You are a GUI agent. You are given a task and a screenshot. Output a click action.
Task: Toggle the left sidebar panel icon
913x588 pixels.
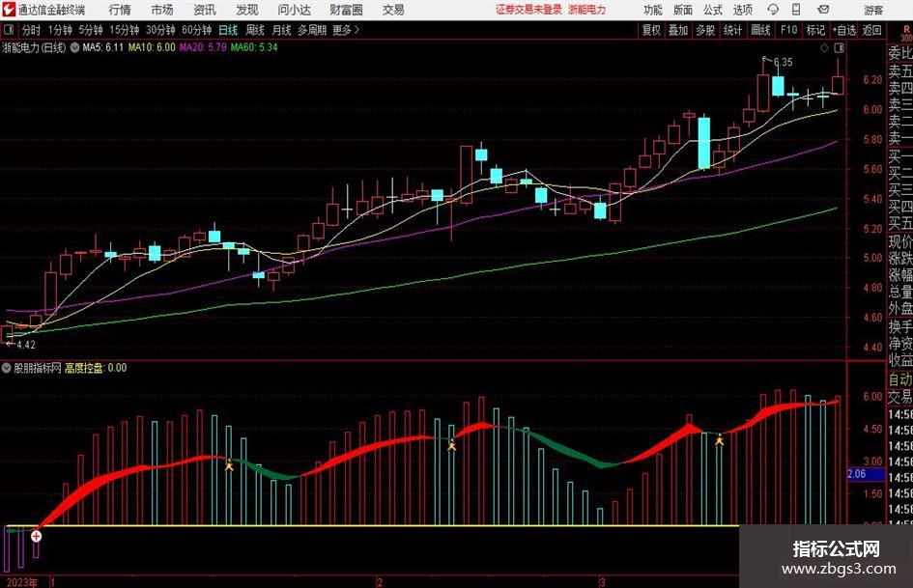point(9,30)
